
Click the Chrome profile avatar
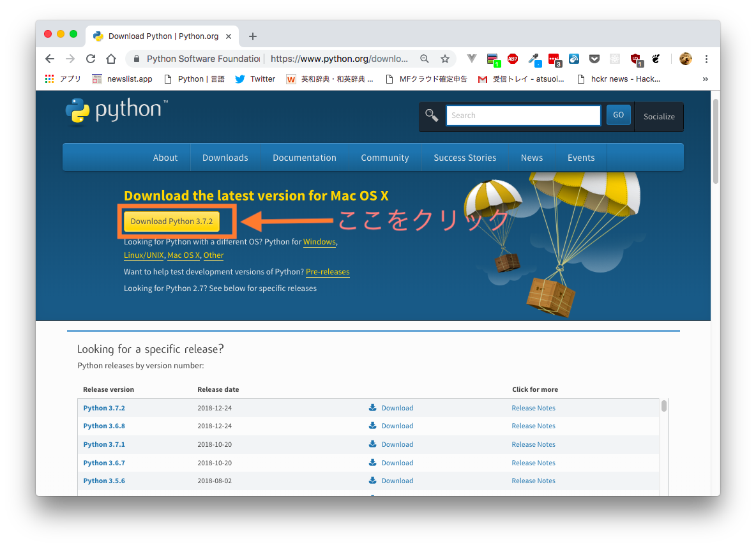pyautogui.click(x=685, y=59)
